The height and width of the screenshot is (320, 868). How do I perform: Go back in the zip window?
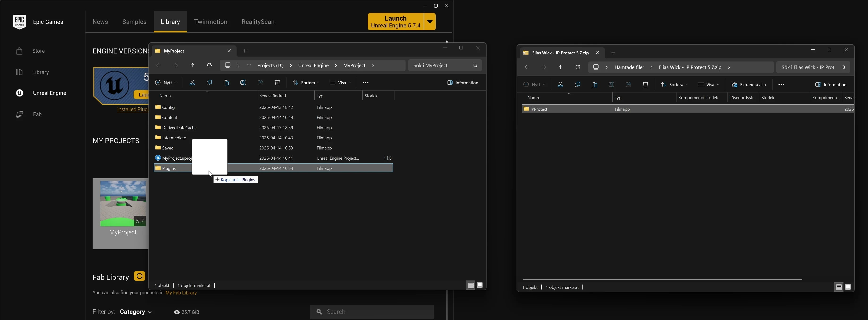(x=527, y=67)
